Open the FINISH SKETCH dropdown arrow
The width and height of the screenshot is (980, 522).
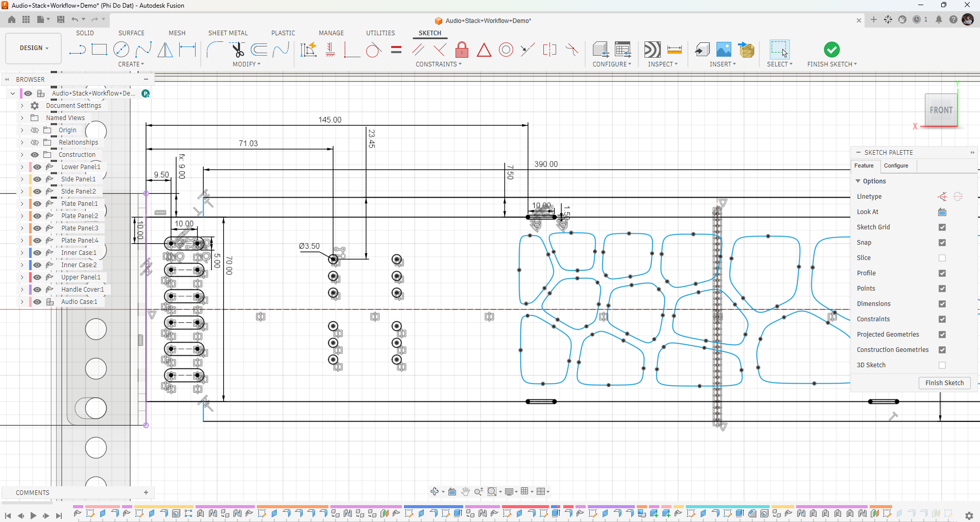pyautogui.click(x=855, y=64)
